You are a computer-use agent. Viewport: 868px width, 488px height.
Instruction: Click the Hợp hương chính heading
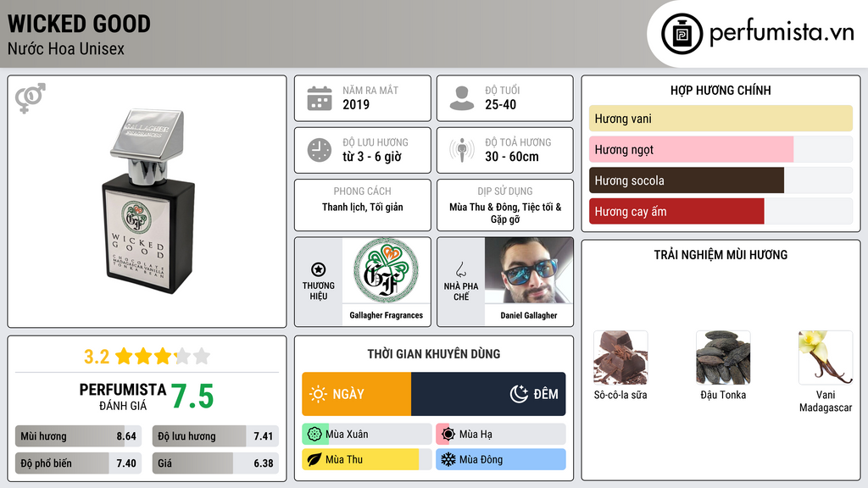(721, 90)
